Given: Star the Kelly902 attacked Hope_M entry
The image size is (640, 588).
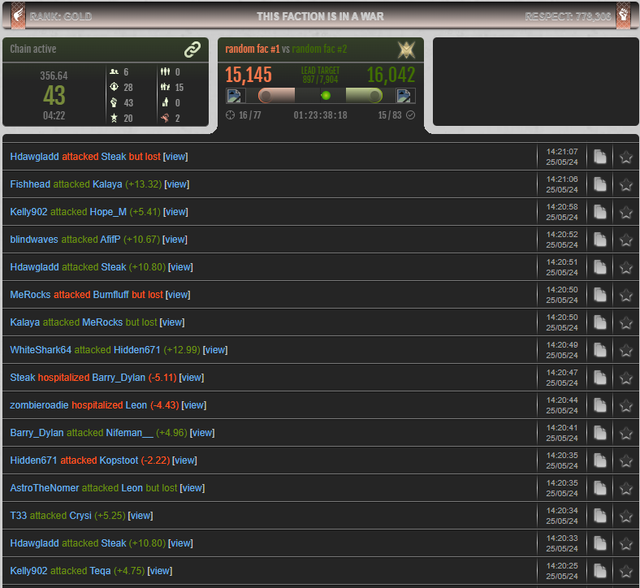Looking at the screenshot, I should point(626,212).
